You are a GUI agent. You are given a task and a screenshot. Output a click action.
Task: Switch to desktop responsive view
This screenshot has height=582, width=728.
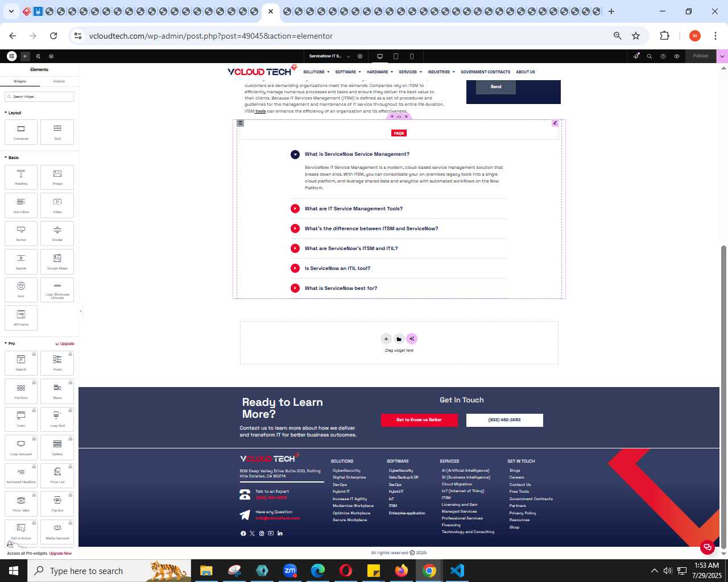pos(380,56)
